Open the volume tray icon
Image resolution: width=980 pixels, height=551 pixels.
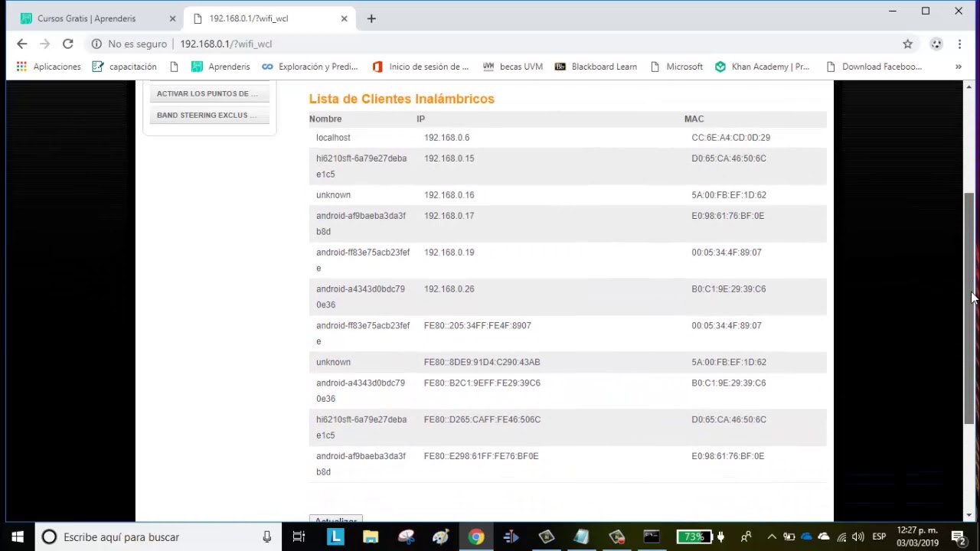click(858, 537)
